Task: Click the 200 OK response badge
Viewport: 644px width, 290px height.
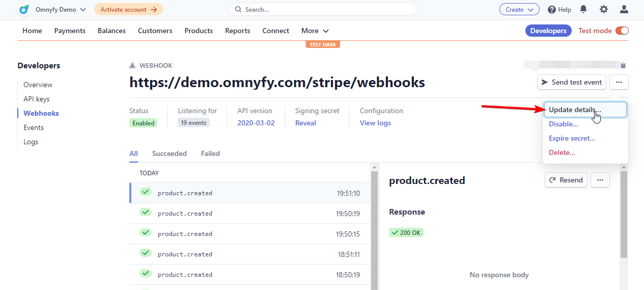Action: coord(406,232)
